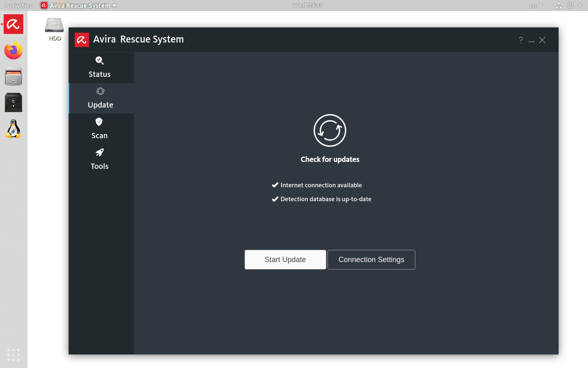Click the power icon in top bar

pyautogui.click(x=570, y=5)
